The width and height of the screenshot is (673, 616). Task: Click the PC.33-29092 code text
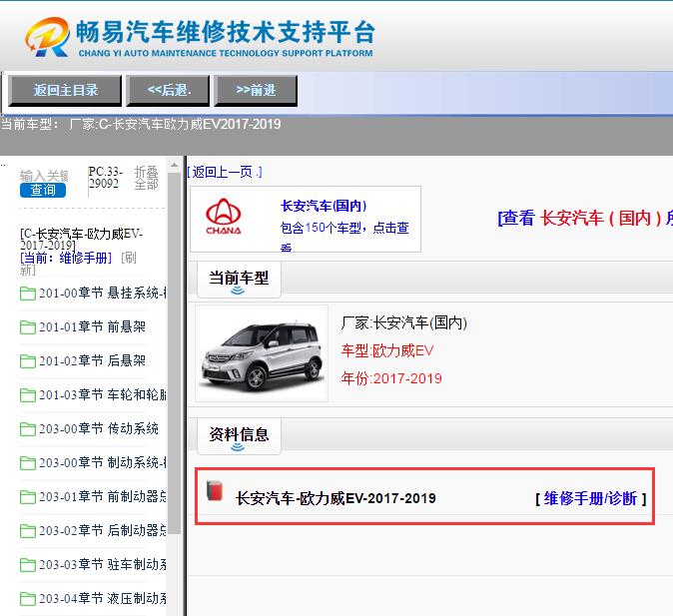pyautogui.click(x=106, y=178)
